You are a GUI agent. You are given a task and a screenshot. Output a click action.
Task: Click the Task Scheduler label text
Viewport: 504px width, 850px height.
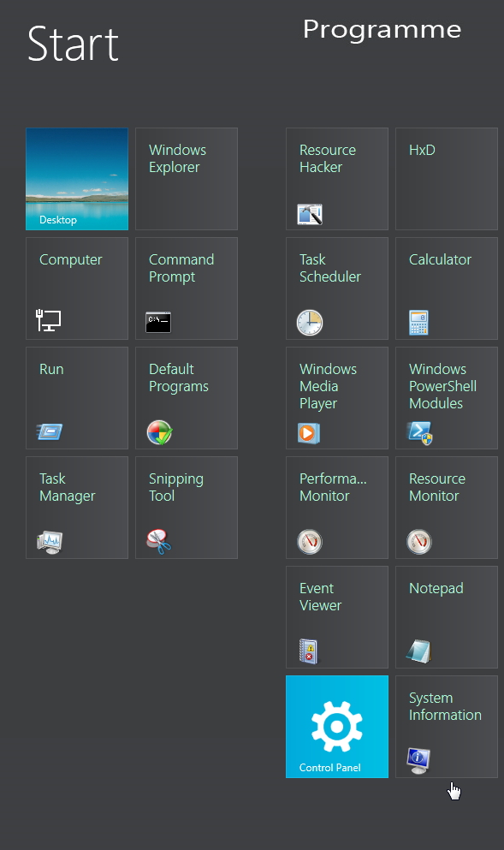pos(330,268)
